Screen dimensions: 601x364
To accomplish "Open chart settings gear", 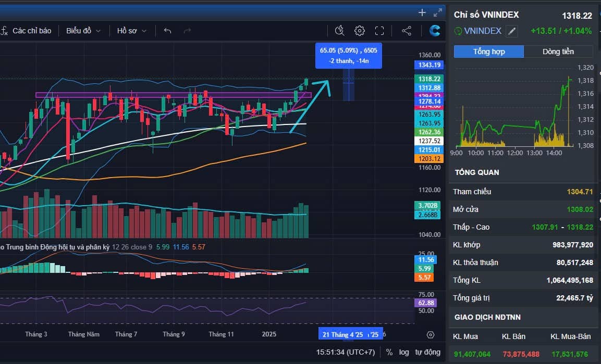I will pyautogui.click(x=360, y=31).
